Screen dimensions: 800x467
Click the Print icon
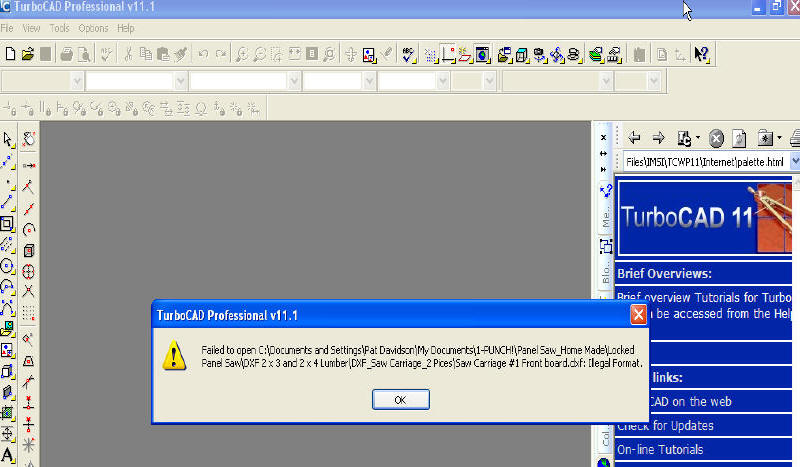(x=66, y=54)
